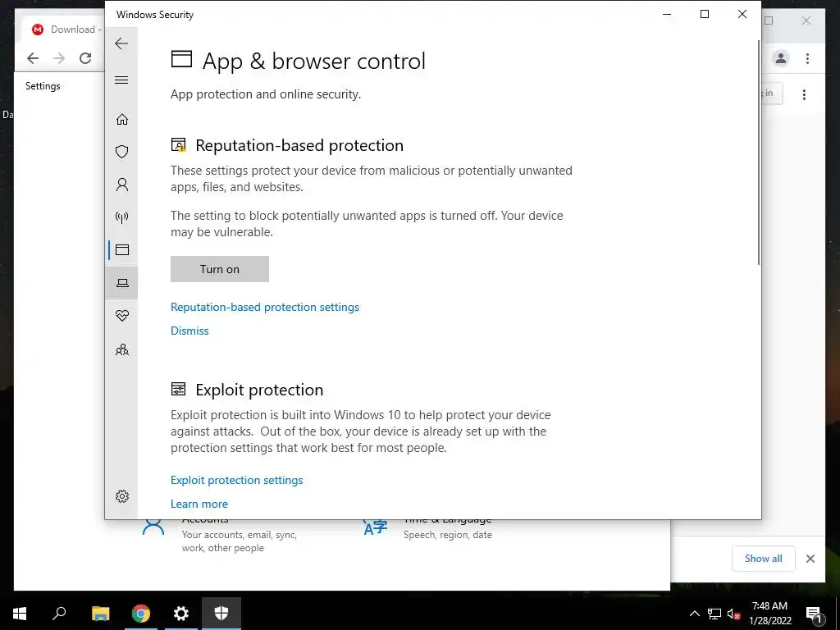Go back in Windows Security
This screenshot has width=840, height=630.
click(x=121, y=43)
